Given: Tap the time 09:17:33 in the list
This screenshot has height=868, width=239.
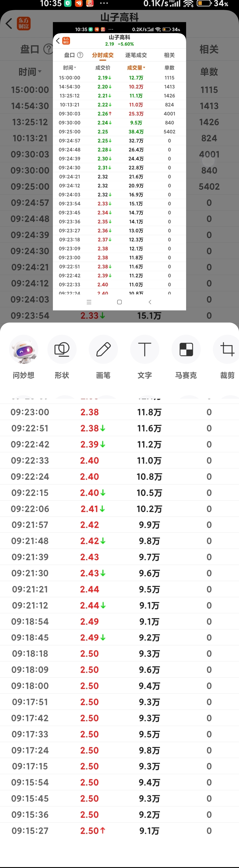Looking at the screenshot, I should (30, 734).
